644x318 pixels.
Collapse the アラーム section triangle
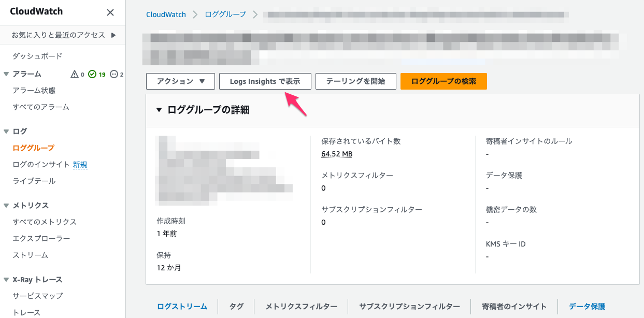click(x=6, y=74)
